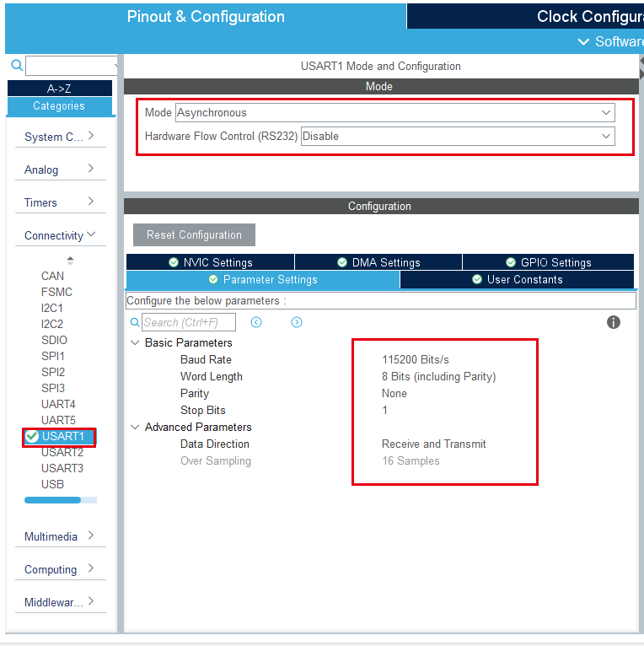
Task: Switch to the Pinout & Configuration tab
Action: tap(206, 17)
